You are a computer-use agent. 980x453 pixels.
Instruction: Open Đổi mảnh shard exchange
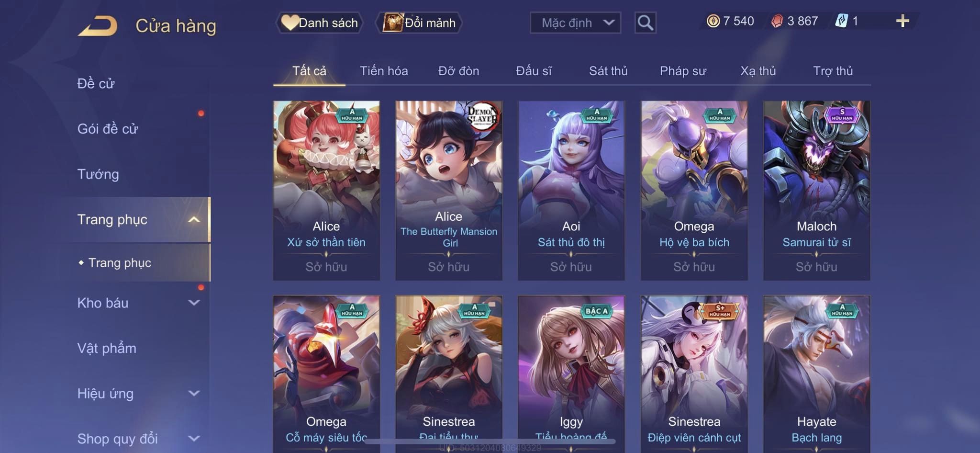click(419, 23)
